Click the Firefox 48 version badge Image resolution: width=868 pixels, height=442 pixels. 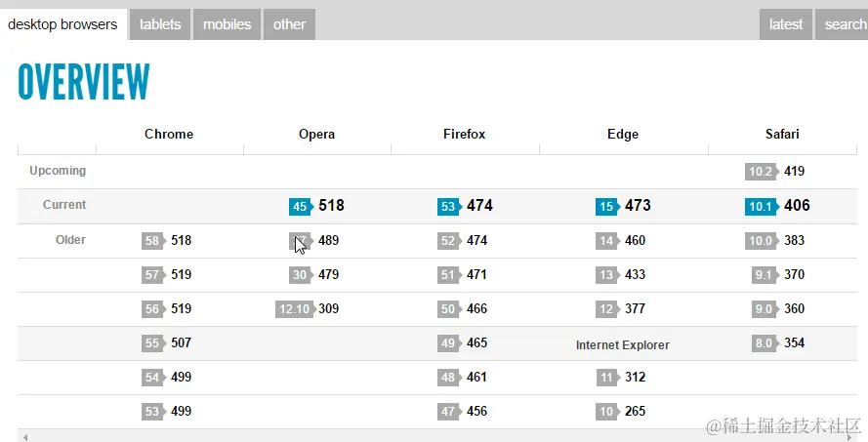tap(449, 378)
